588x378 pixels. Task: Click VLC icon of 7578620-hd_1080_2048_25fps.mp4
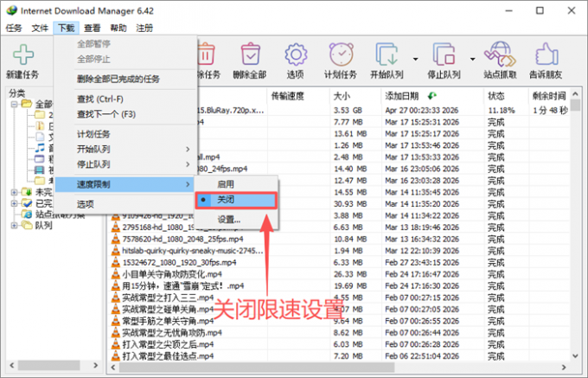coord(116,239)
